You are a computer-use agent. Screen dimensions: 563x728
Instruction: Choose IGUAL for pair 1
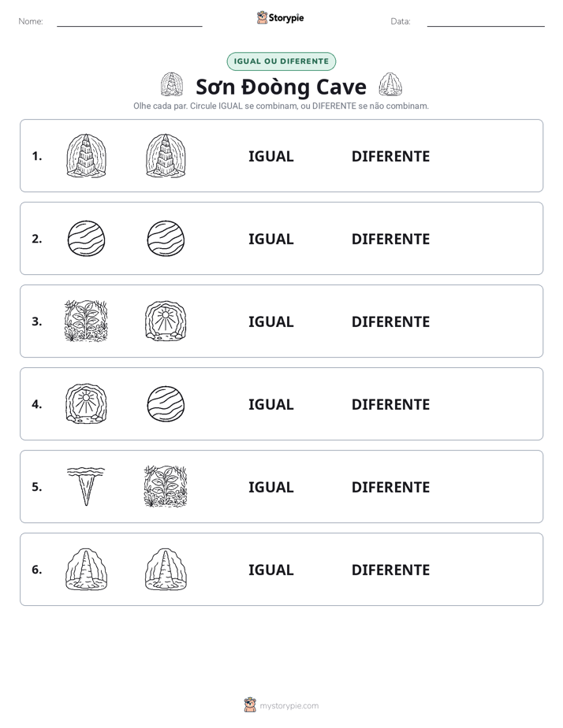270,157
